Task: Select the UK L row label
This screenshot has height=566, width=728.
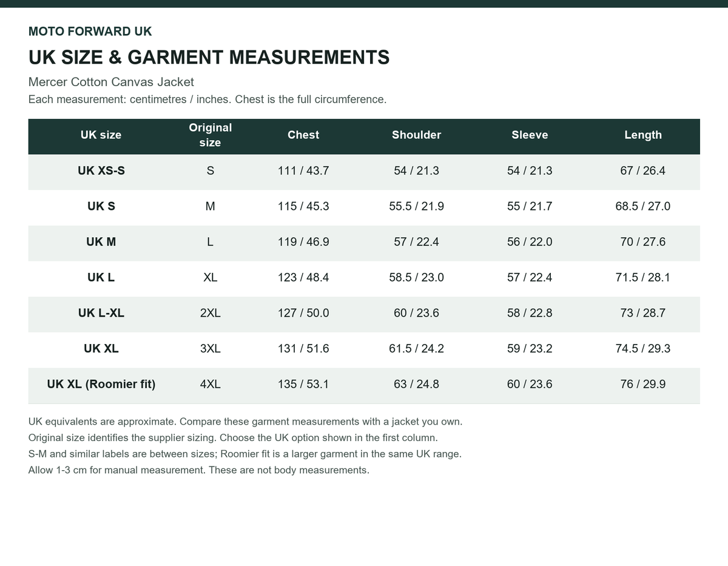Action: [101, 277]
